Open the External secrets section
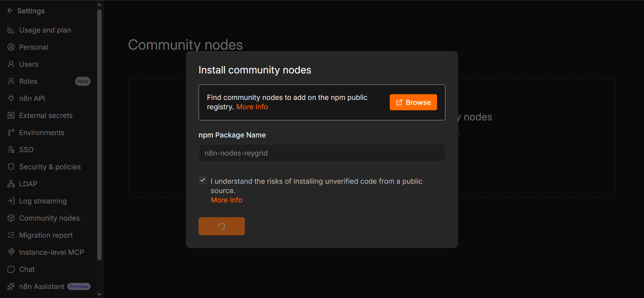This screenshot has height=298, width=644. 48,116
